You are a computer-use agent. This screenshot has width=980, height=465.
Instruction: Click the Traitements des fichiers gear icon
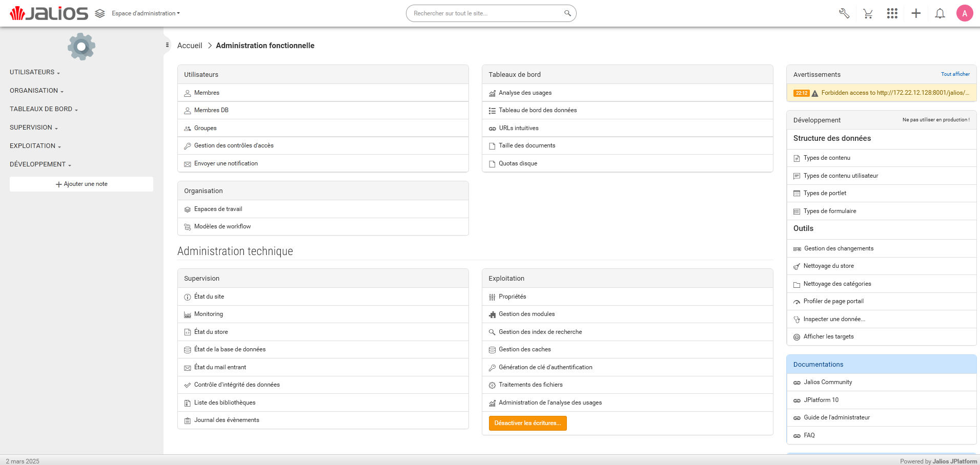point(492,385)
